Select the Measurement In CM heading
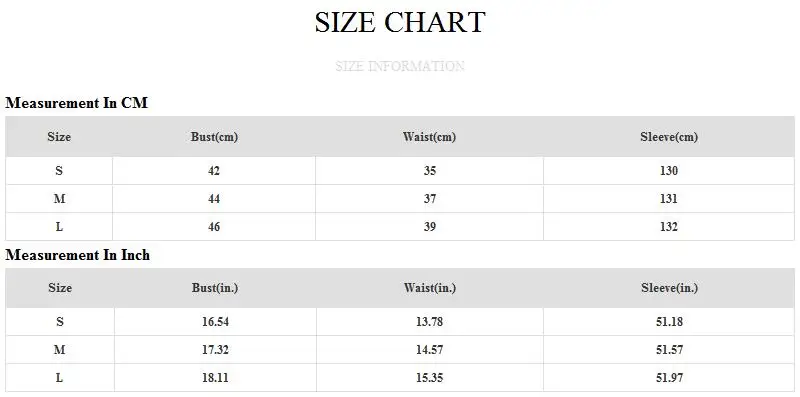Image resolution: width=800 pixels, height=397 pixels. 77,103
